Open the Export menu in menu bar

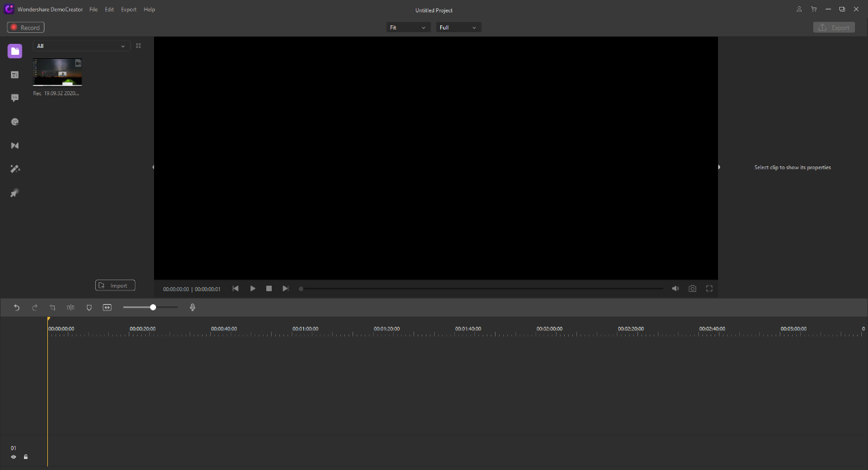[x=129, y=10]
